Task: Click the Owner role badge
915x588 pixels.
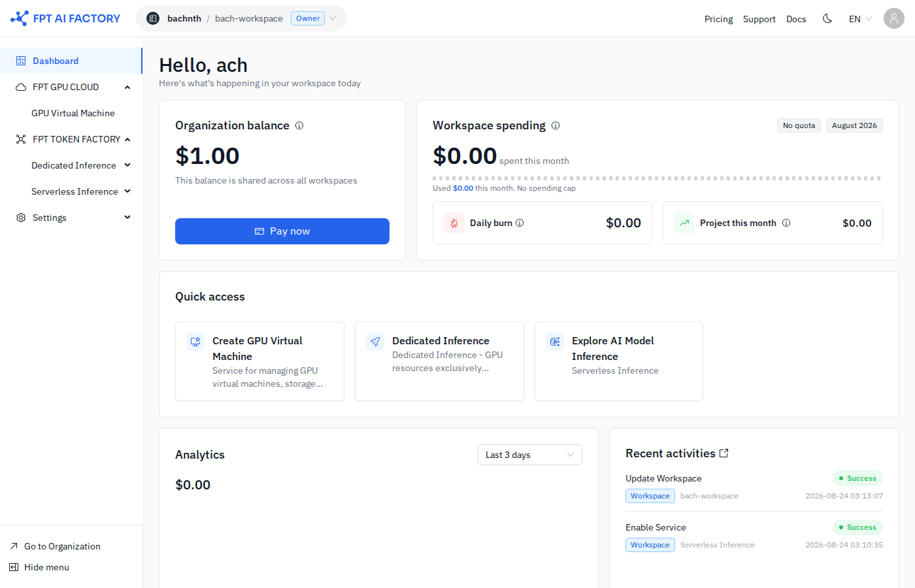Action: pyautogui.click(x=308, y=18)
